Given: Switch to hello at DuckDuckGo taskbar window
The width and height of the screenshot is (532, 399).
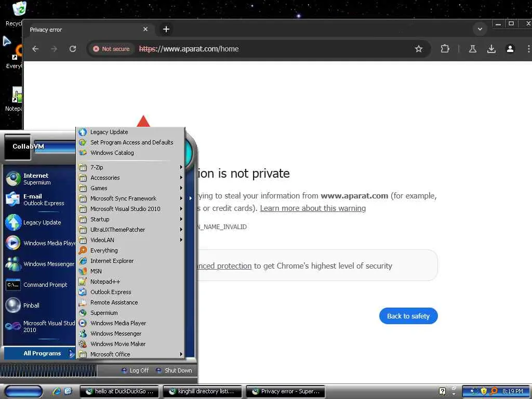Looking at the screenshot, I should tap(119, 391).
